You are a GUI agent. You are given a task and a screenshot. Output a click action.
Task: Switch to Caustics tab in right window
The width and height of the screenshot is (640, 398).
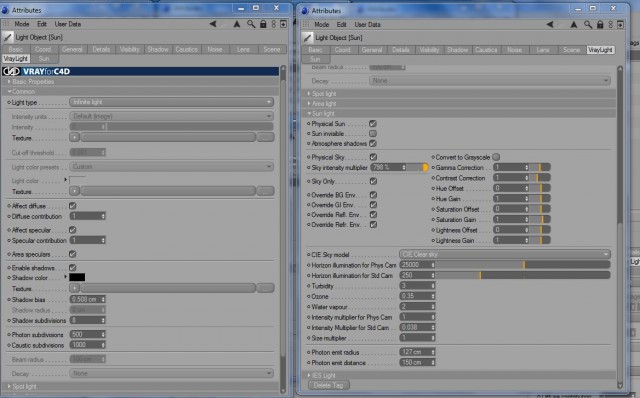pos(486,50)
